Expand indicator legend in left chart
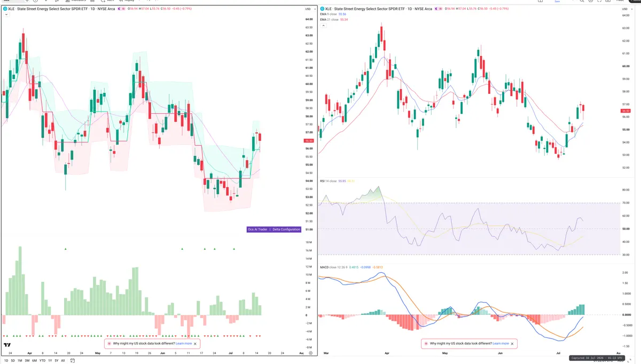641x364 pixels. [6, 14]
